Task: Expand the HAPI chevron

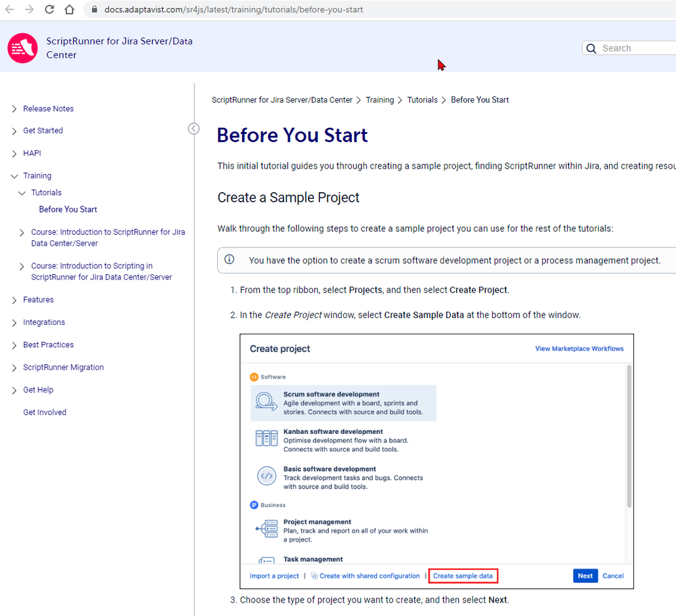Action: [x=14, y=154]
